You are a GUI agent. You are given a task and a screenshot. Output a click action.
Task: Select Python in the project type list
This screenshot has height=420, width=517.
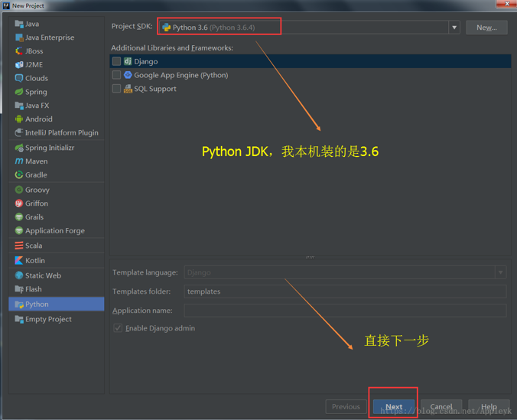37,304
